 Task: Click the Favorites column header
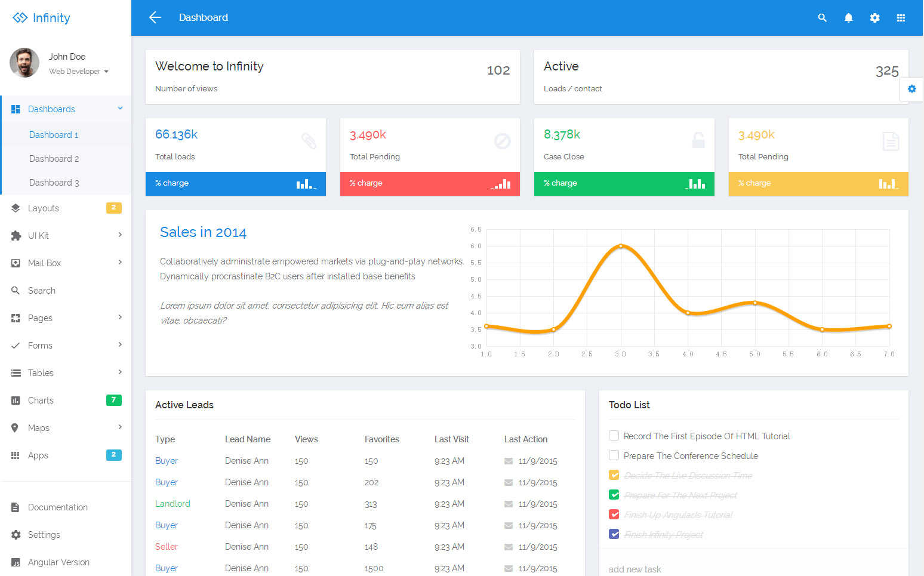click(x=382, y=439)
